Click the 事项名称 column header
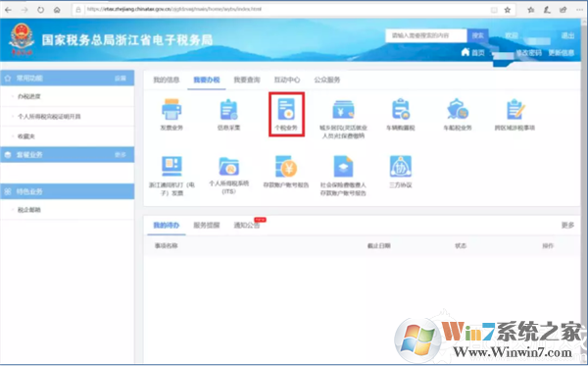The height and width of the screenshot is (366, 588). pos(167,246)
